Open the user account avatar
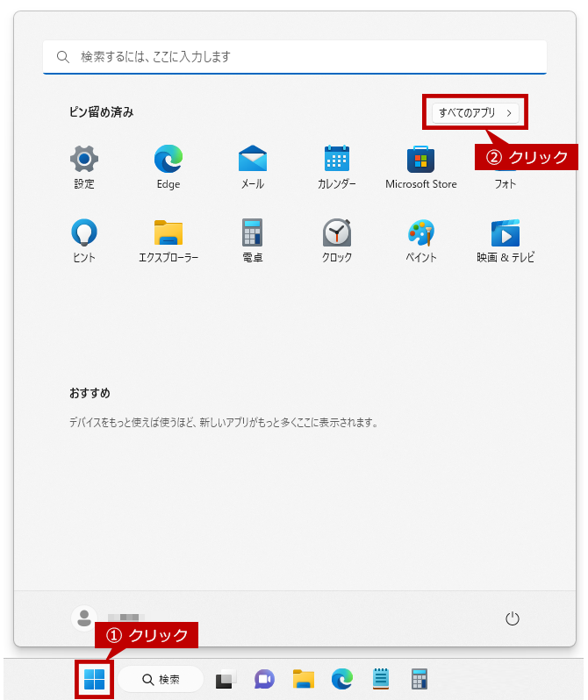 (x=84, y=618)
